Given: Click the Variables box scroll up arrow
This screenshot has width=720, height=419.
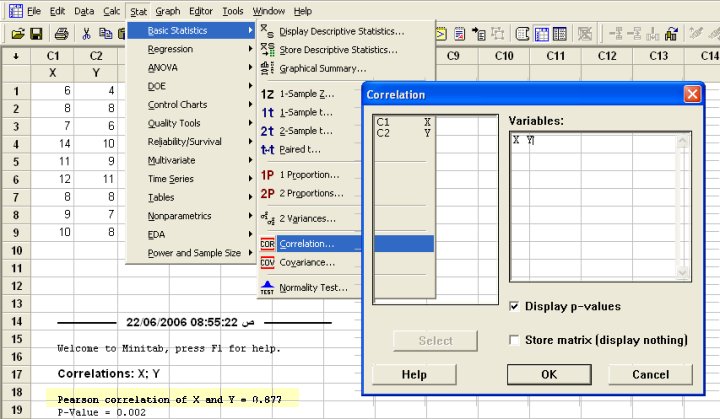Looking at the screenshot, I should (683, 141).
